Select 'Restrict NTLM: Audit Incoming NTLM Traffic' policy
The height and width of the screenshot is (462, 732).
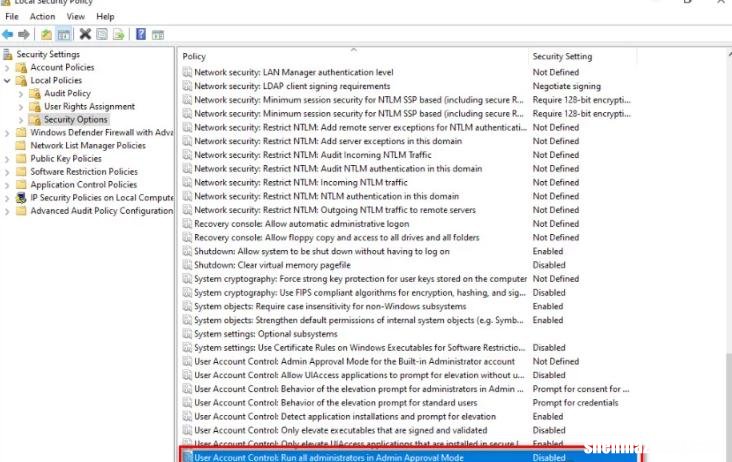click(x=313, y=154)
